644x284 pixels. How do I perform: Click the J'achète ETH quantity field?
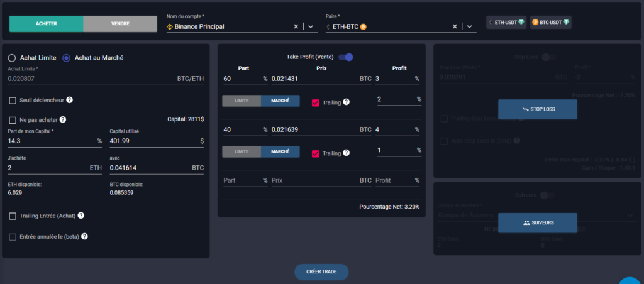(55, 168)
